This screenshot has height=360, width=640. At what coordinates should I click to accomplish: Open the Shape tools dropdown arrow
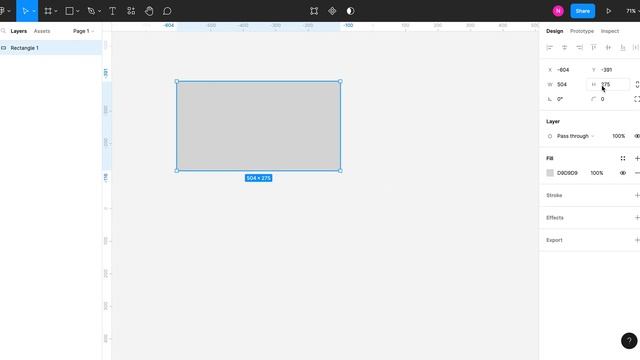(x=78, y=11)
